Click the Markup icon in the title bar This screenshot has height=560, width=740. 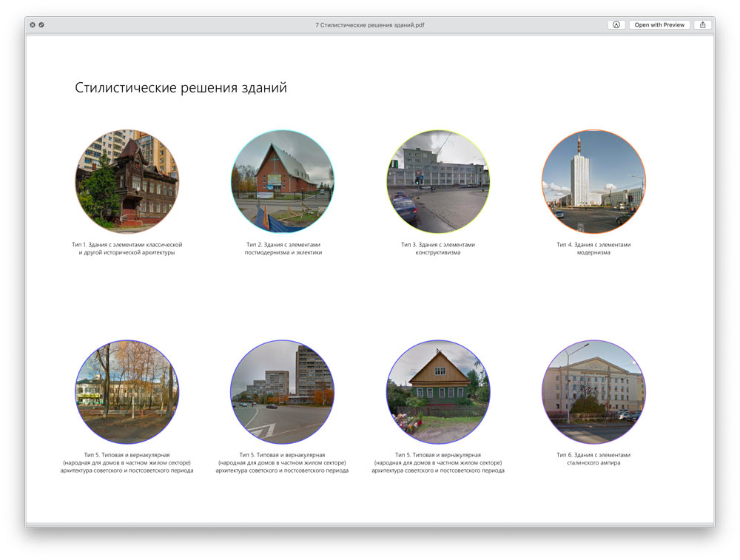point(616,25)
